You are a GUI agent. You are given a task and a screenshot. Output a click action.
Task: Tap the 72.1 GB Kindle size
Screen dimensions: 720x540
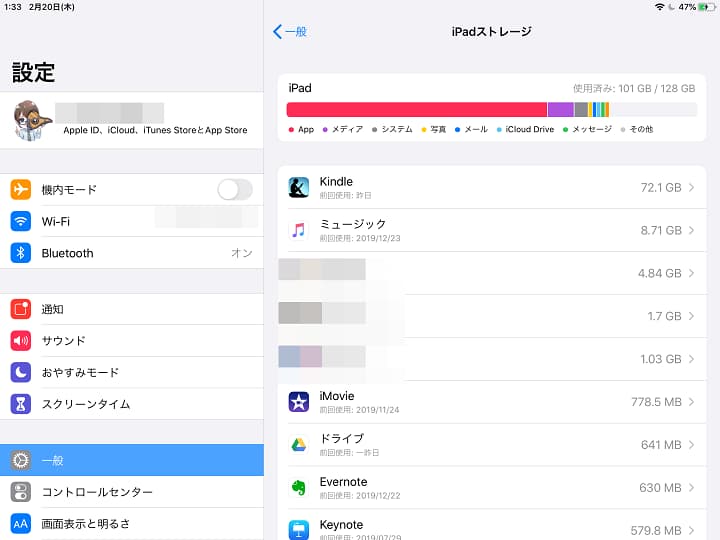pos(661,187)
